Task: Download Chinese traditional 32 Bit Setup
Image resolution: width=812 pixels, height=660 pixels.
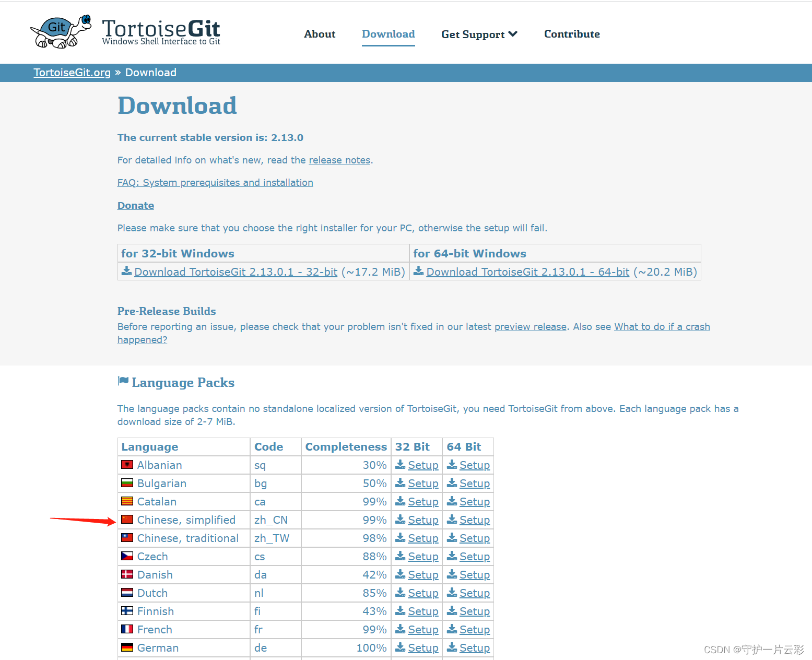Action: click(x=423, y=538)
